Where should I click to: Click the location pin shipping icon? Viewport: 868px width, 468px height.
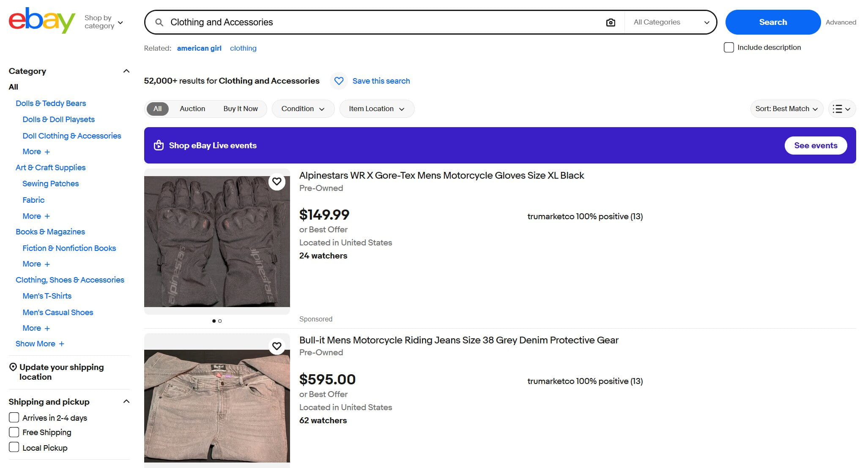[x=13, y=367]
